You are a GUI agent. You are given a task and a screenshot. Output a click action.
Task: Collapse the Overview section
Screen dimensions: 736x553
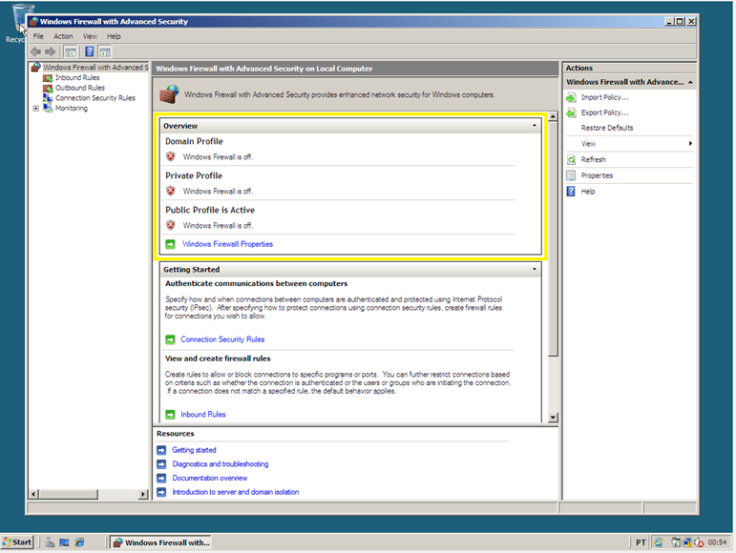pos(535,126)
